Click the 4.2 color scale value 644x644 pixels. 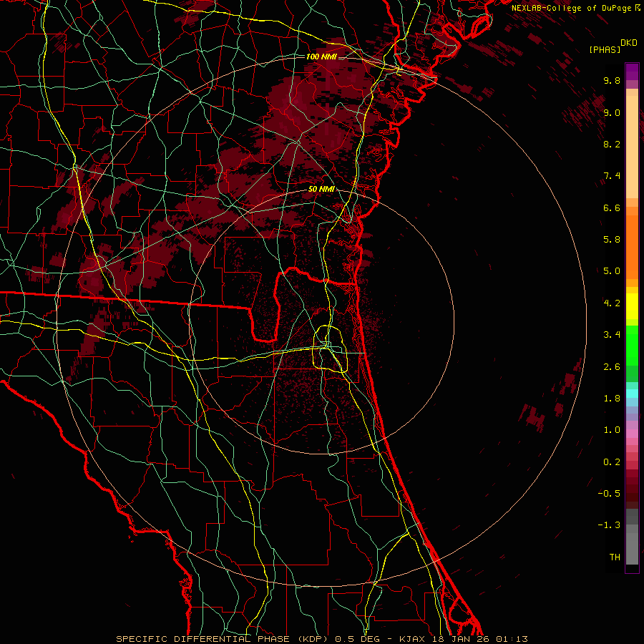(612, 303)
